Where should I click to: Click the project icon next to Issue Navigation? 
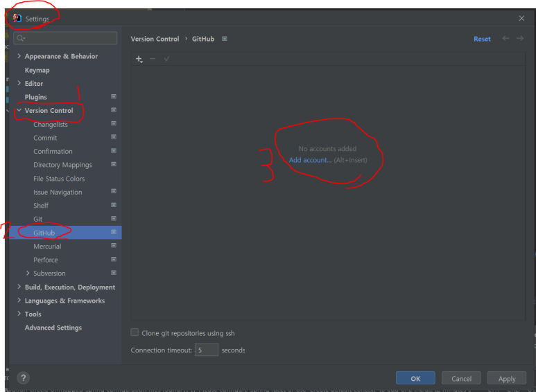tap(114, 191)
